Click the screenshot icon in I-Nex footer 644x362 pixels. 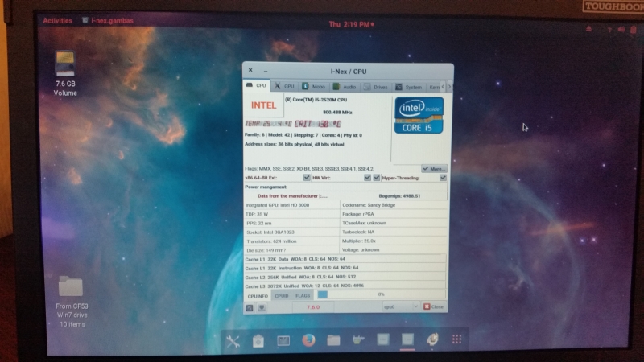coord(250,308)
